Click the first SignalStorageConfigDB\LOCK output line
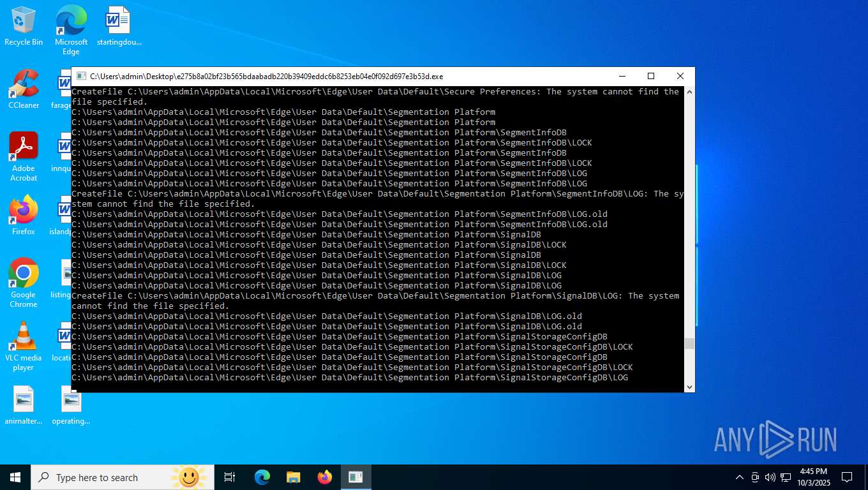Image resolution: width=868 pixels, height=490 pixels. (352, 347)
